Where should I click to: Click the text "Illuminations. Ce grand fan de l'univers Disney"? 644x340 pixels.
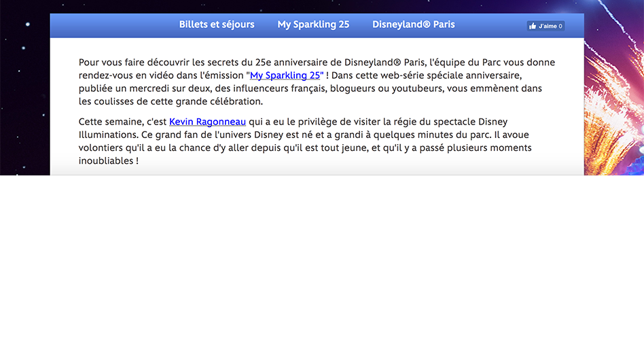tap(181, 135)
